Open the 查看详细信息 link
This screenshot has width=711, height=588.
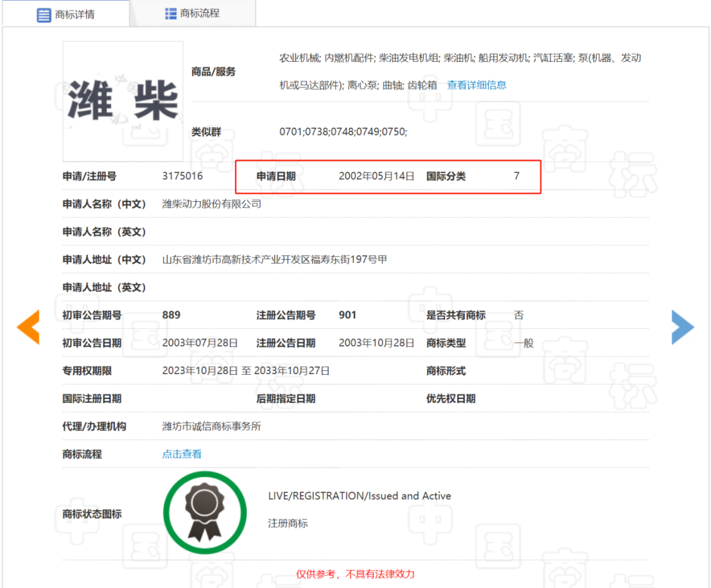477,85
